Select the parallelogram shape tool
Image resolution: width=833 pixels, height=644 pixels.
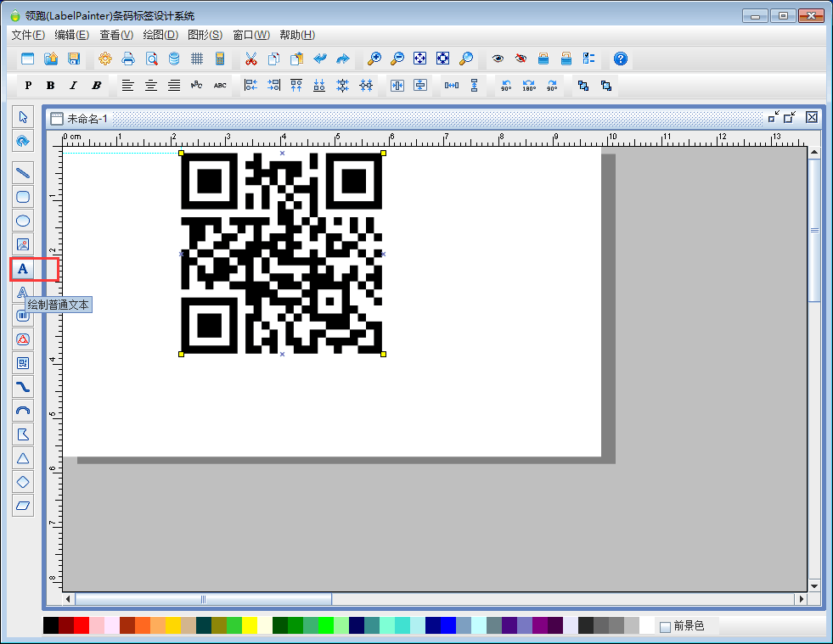23,506
